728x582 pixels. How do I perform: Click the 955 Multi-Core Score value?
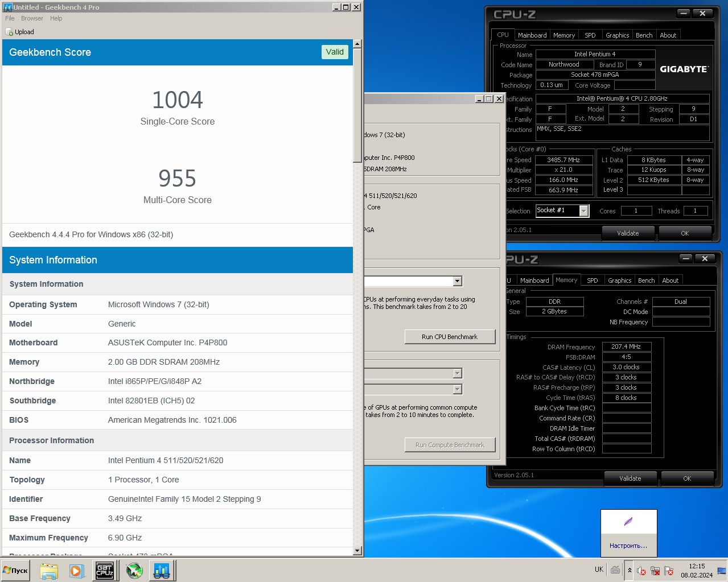click(178, 179)
